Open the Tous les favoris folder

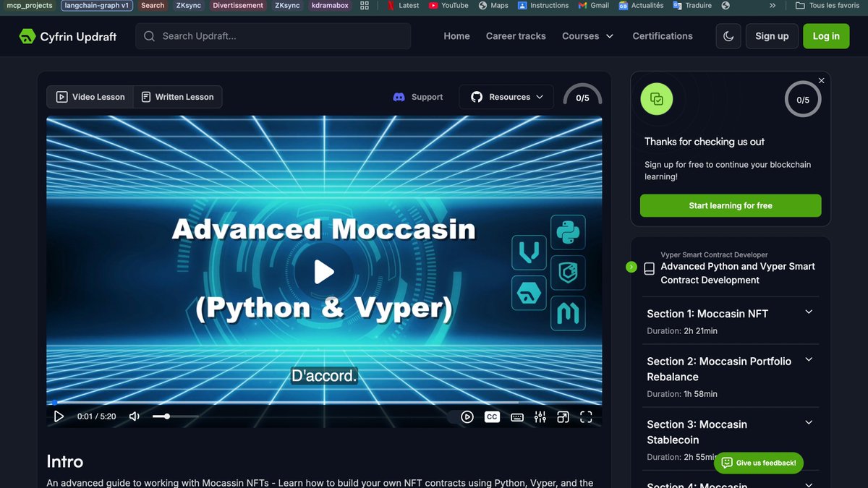(827, 5)
